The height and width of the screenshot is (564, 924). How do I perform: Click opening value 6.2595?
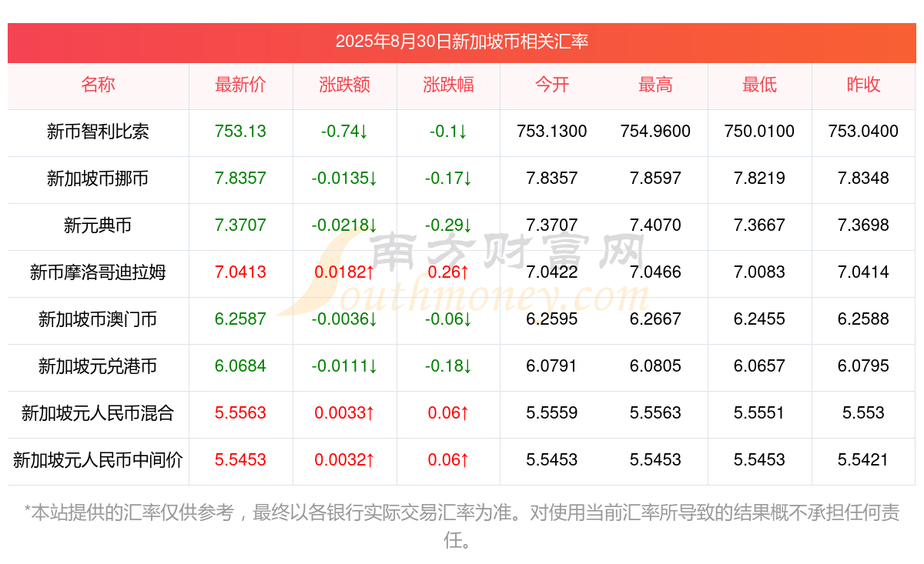(x=552, y=319)
